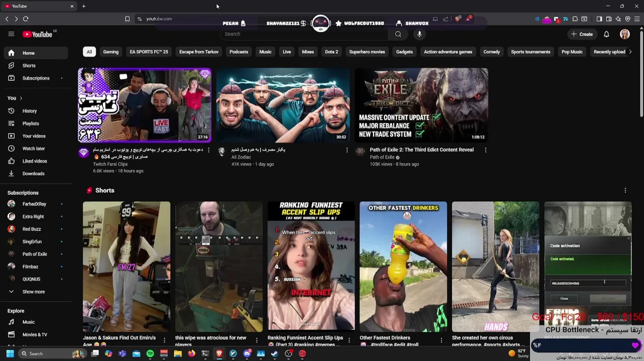Open the Filmbaz channel subscription
The width and height of the screenshot is (644, 361).
click(x=36, y=267)
